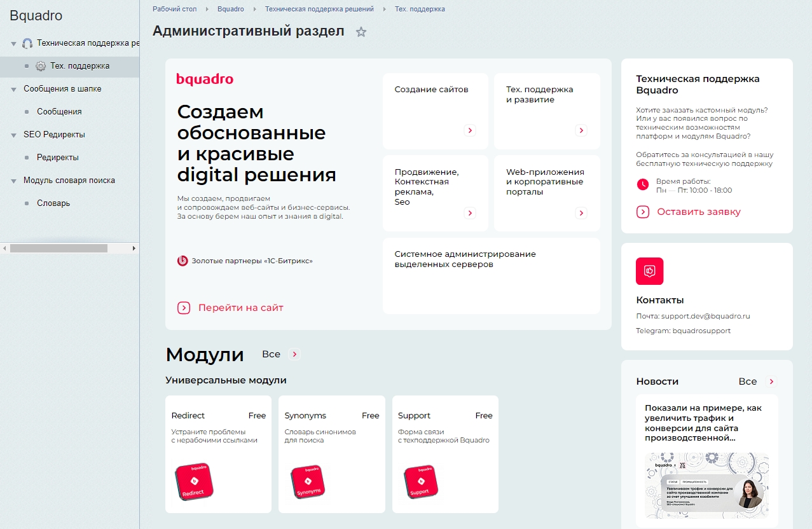Click the bquadro logo in the banner
812x529 pixels.
coord(205,79)
